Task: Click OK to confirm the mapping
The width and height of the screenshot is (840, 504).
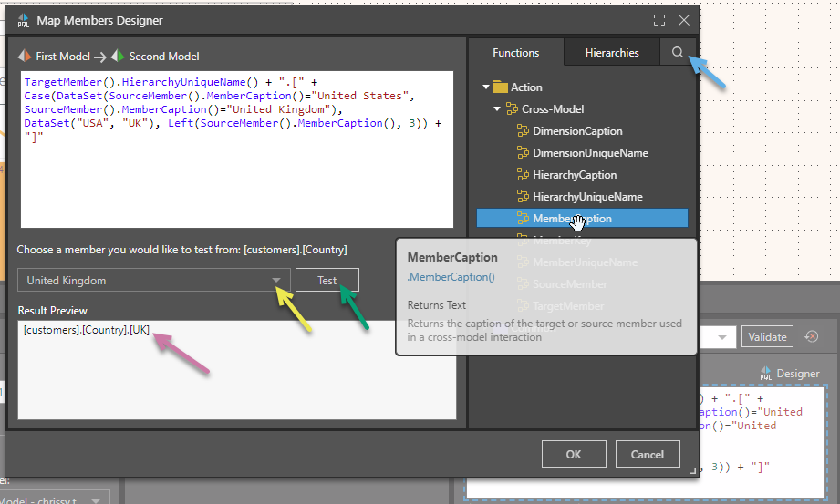Action: (573, 454)
